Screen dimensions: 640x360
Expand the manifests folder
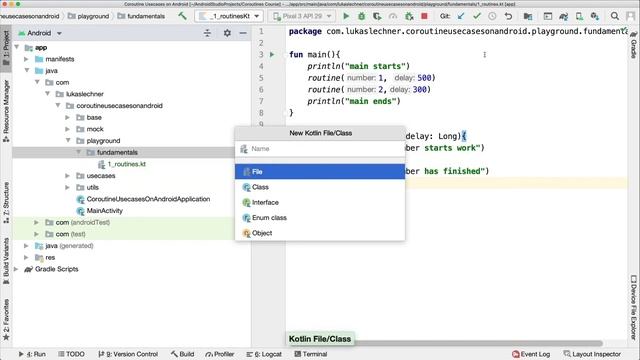point(27,59)
